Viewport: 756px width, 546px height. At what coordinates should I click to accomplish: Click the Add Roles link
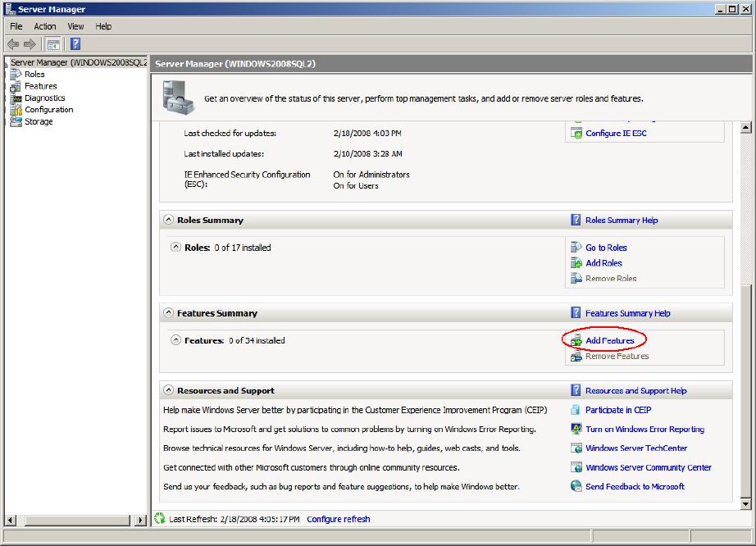603,263
